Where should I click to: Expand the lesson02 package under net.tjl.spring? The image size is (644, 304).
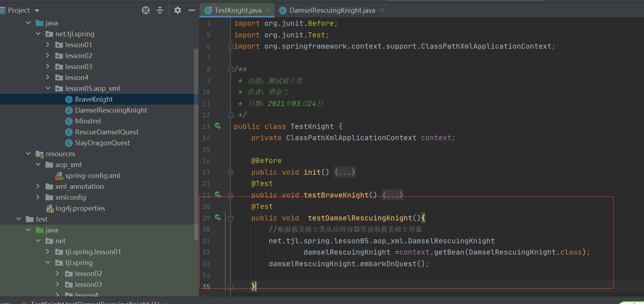point(48,56)
